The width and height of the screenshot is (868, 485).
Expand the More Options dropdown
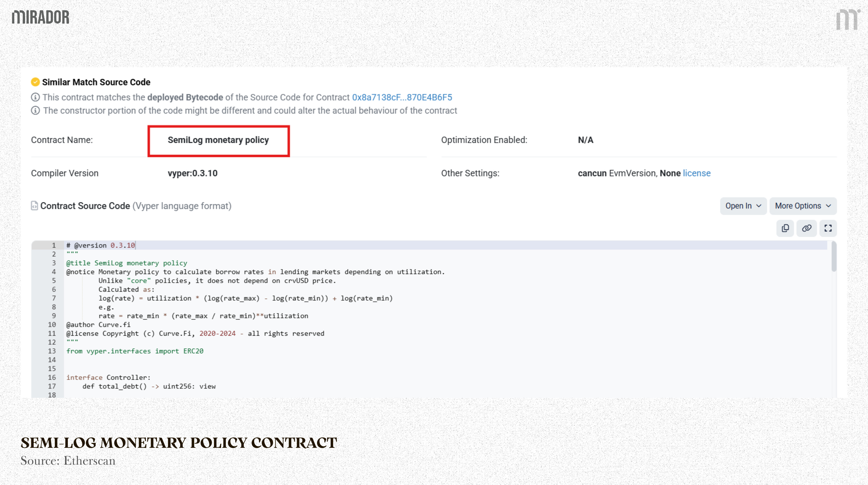tap(803, 206)
